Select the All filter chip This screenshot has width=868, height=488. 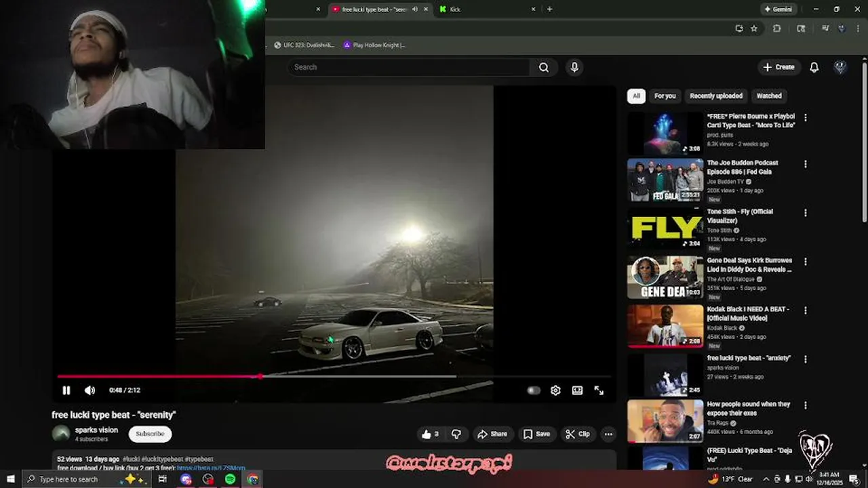point(636,96)
